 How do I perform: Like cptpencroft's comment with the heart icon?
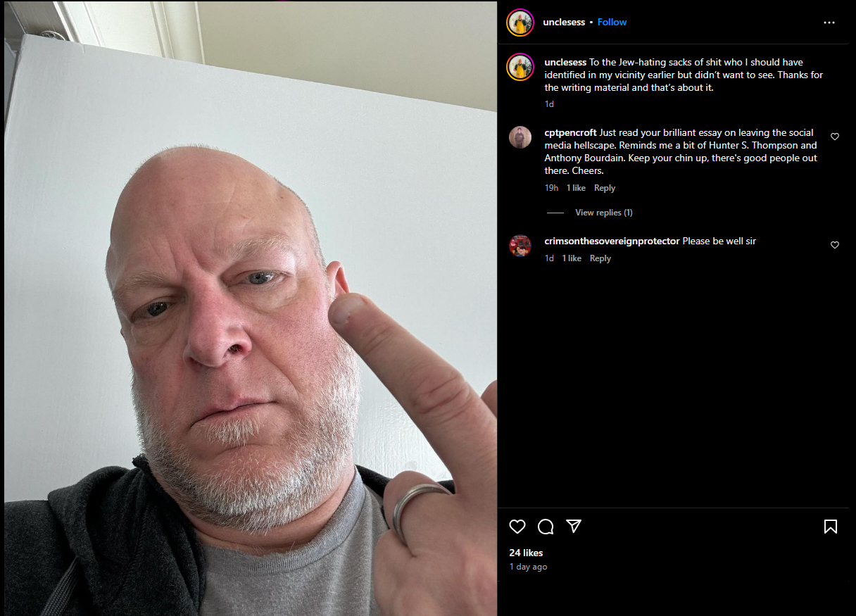pyautogui.click(x=835, y=137)
